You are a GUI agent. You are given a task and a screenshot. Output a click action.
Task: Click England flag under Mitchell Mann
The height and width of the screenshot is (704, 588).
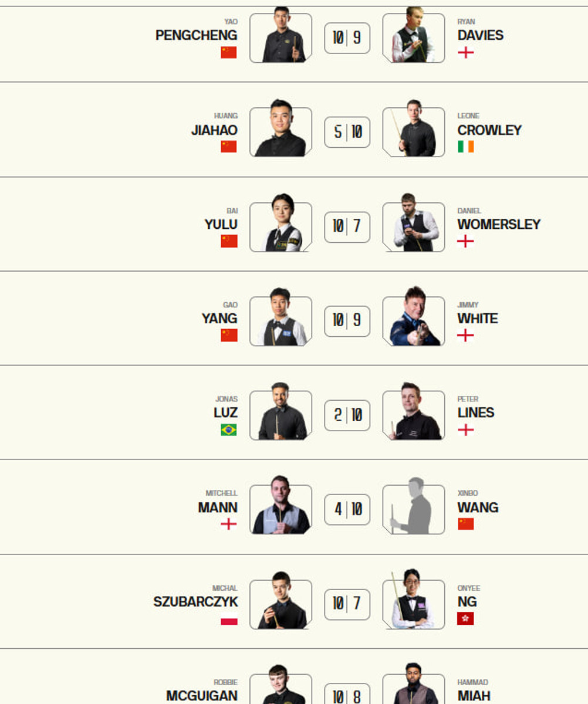pos(229,524)
